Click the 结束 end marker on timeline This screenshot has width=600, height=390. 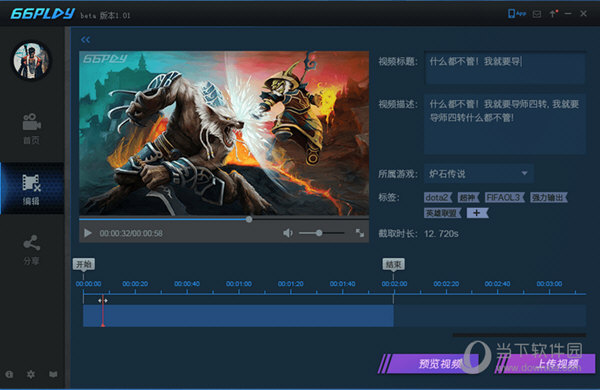click(393, 264)
